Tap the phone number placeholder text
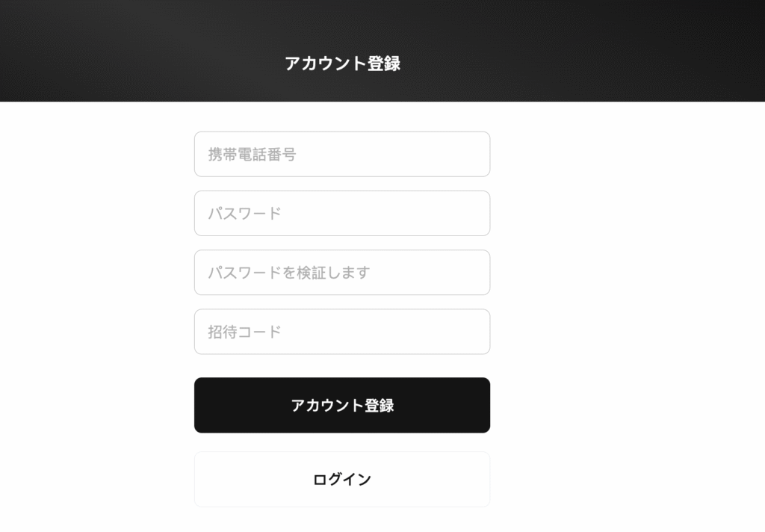The image size is (765, 532). click(x=254, y=154)
